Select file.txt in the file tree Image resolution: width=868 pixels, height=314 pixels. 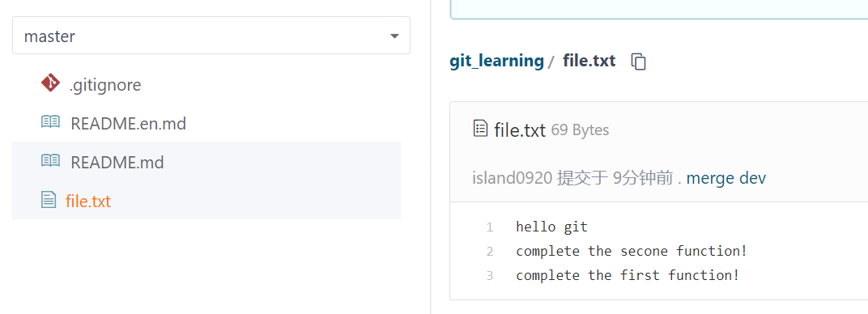point(88,202)
